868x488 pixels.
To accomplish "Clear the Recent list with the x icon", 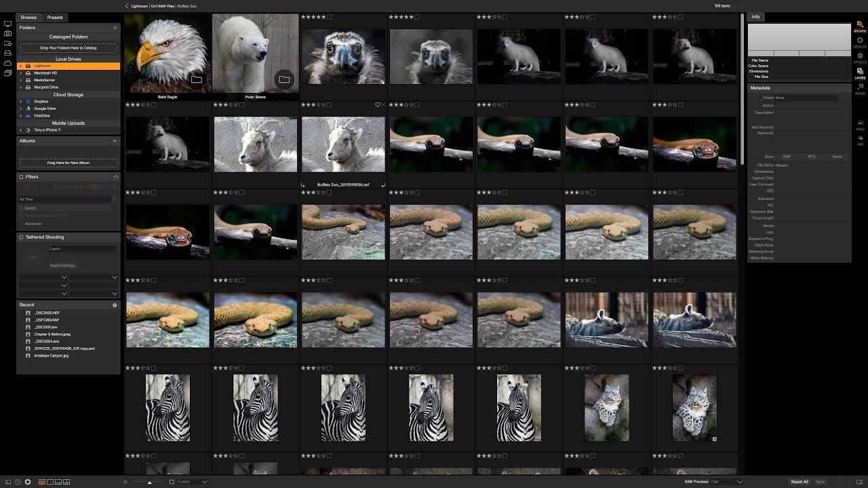I will pos(115,305).
